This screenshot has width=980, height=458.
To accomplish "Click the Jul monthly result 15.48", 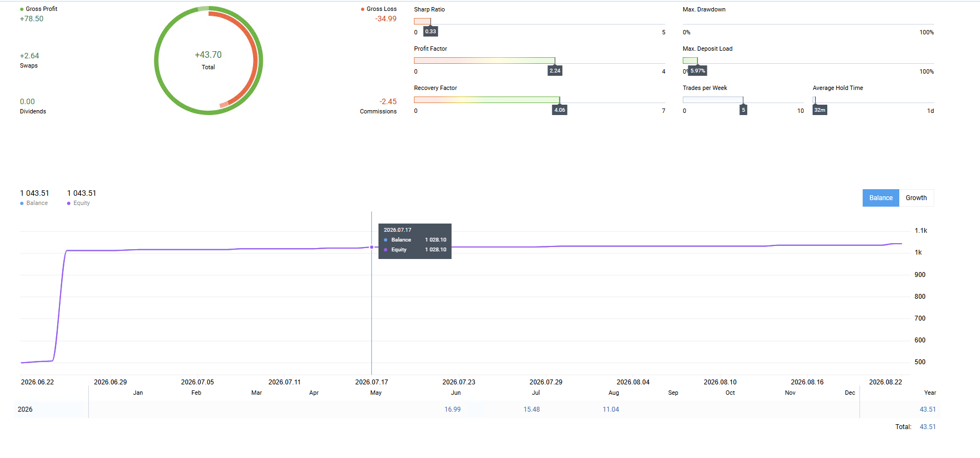I will [532, 409].
